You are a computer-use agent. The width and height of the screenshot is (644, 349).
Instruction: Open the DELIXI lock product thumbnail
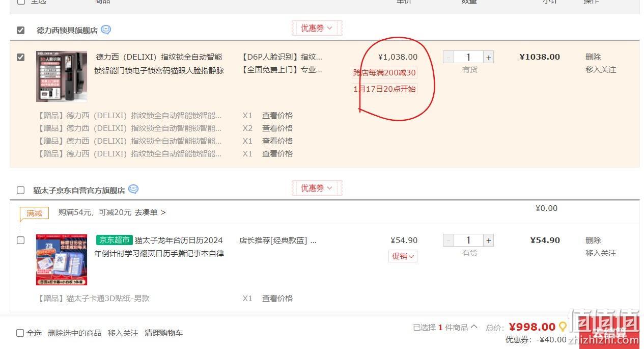[62, 76]
